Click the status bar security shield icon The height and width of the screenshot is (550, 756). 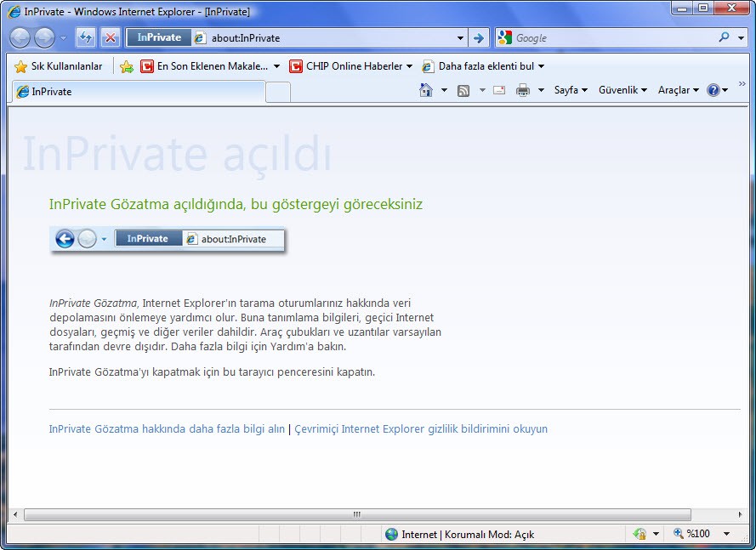639,534
